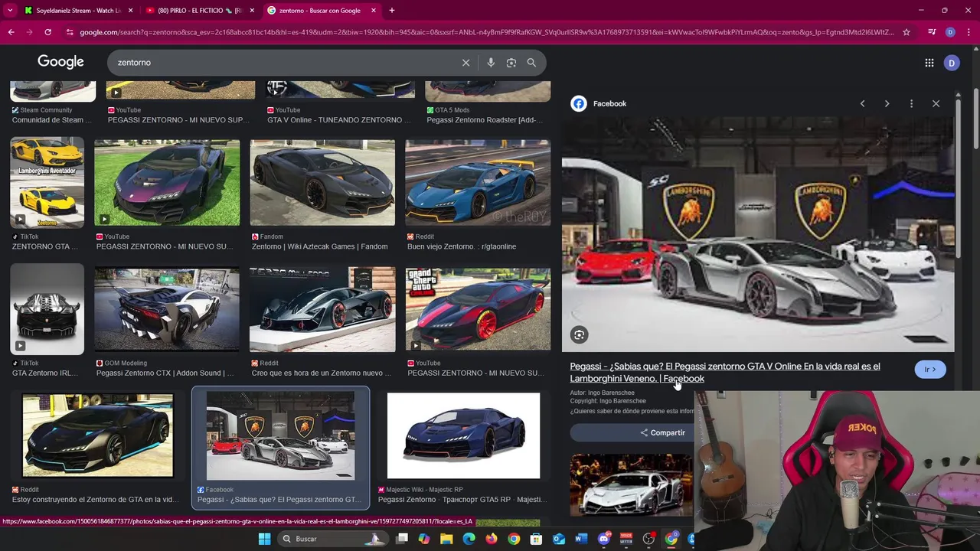Screen dimensions: 980x551
Task: Close the Soyeldanielz Stream tab
Action: [130, 11]
